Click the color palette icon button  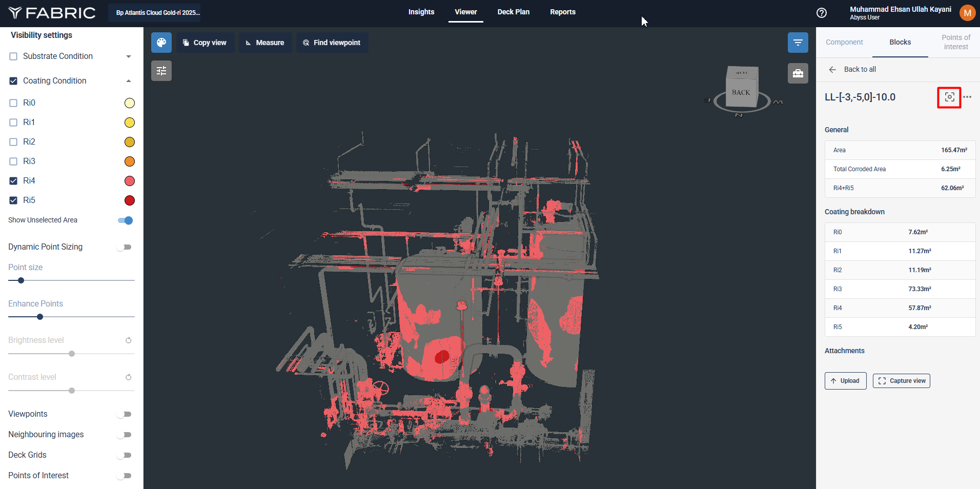click(x=161, y=43)
